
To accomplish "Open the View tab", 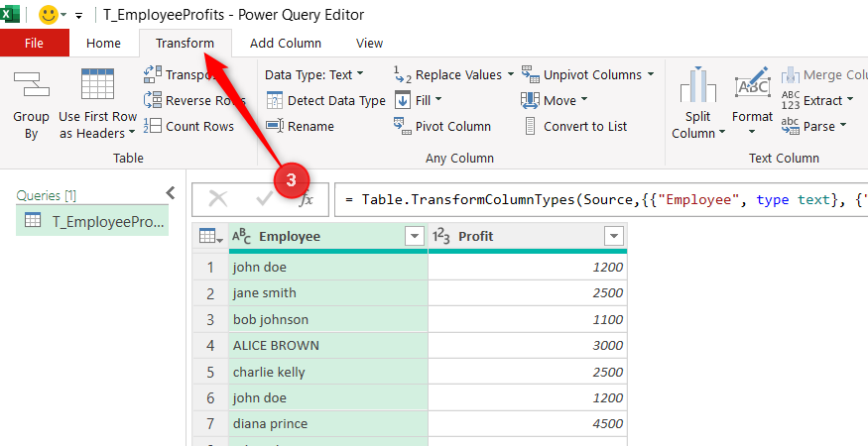I will [x=369, y=44].
